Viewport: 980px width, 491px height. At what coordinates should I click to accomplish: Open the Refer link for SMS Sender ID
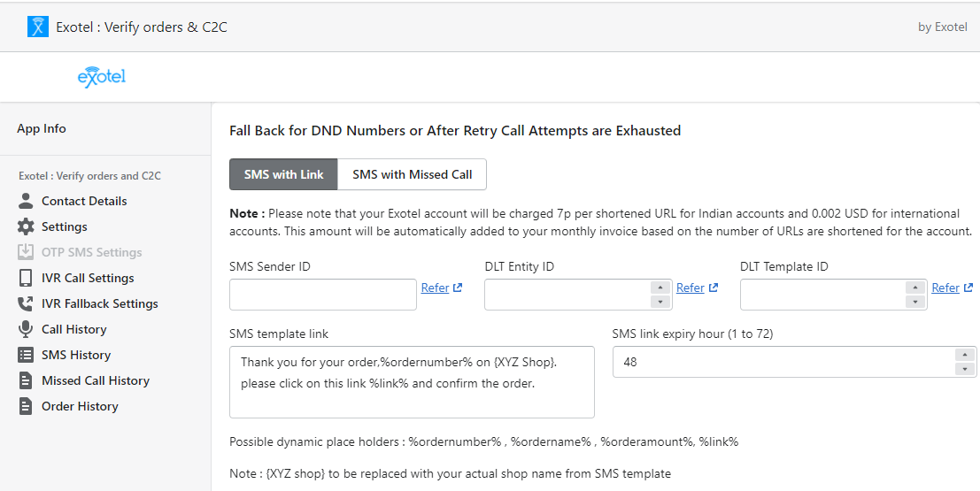[435, 288]
